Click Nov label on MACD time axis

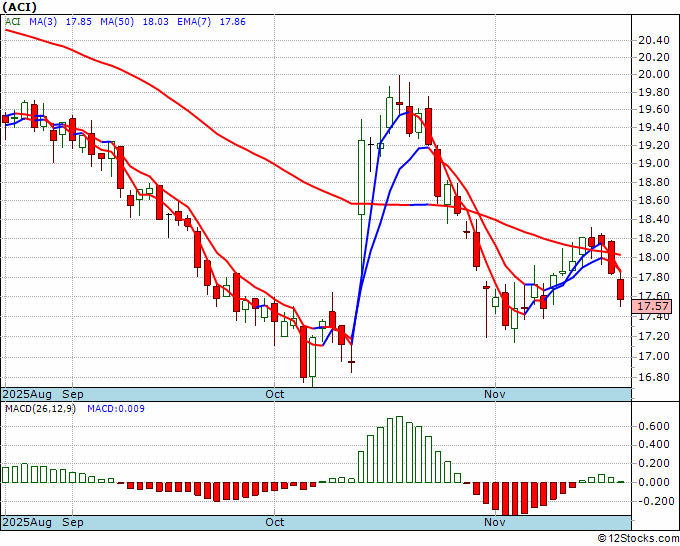495,522
